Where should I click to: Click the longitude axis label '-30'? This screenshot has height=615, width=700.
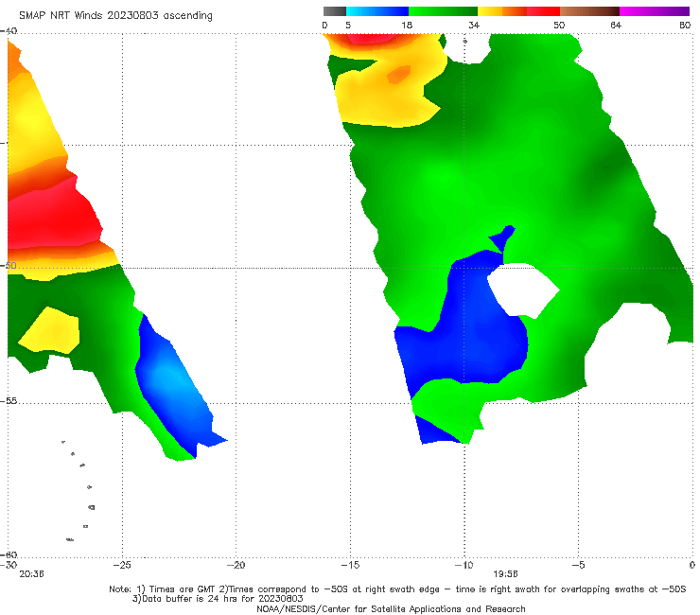point(9,565)
